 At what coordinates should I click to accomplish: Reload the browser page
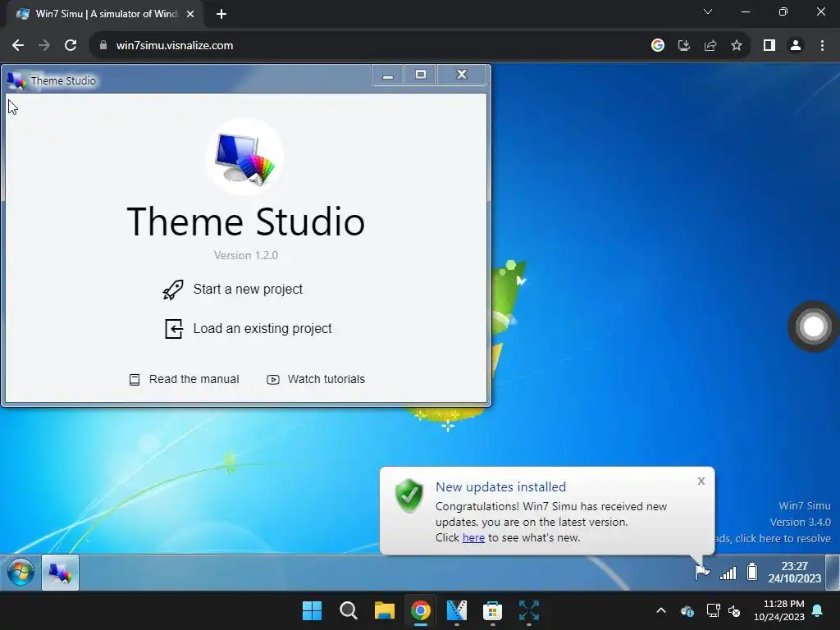[71, 46]
